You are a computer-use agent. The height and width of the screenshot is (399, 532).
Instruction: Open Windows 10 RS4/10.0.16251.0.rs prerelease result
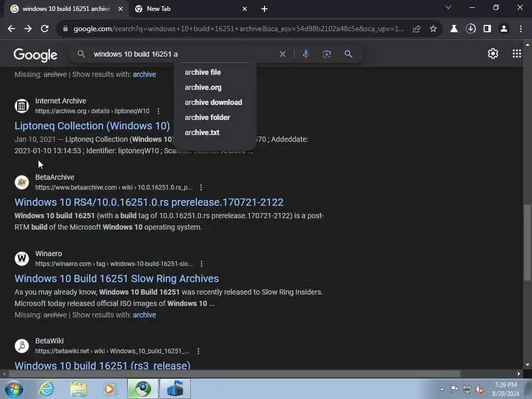click(x=149, y=202)
